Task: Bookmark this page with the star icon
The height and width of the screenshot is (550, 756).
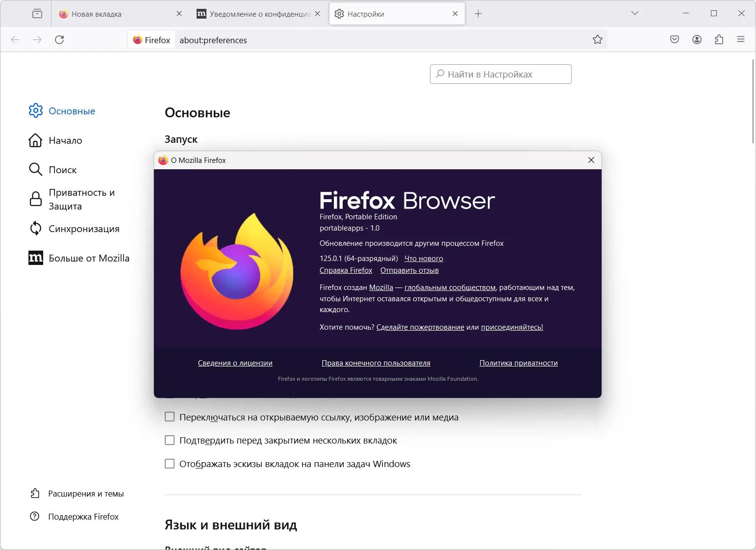Action: pyautogui.click(x=597, y=40)
